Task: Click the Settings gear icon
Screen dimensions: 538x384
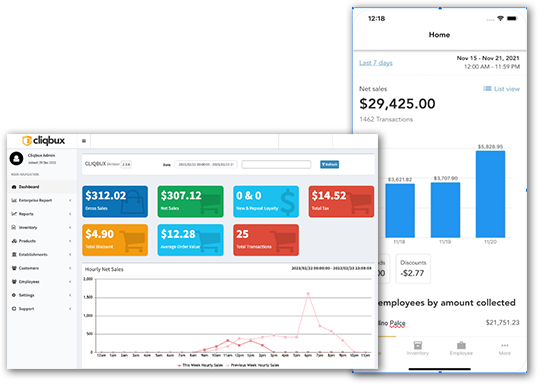Action: 14,295
